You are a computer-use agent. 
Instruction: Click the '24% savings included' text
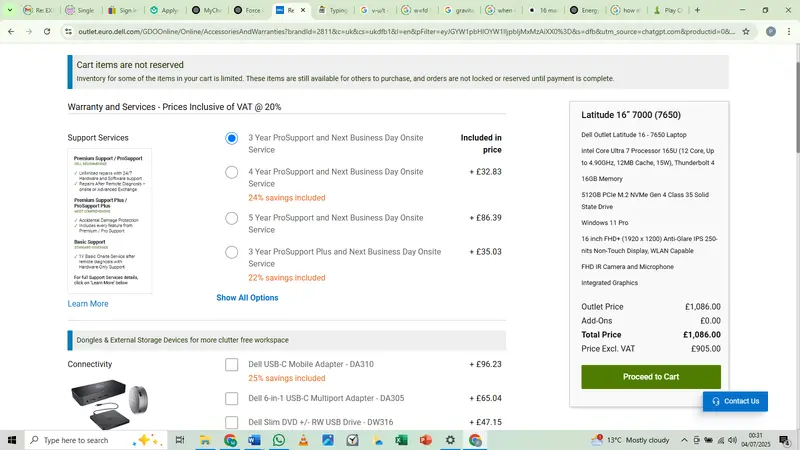click(287, 198)
